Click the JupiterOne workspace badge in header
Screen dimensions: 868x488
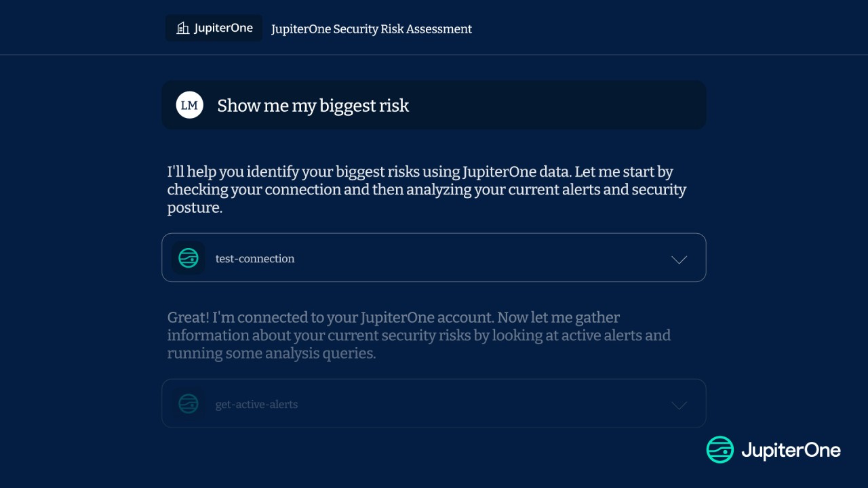[x=214, y=28]
